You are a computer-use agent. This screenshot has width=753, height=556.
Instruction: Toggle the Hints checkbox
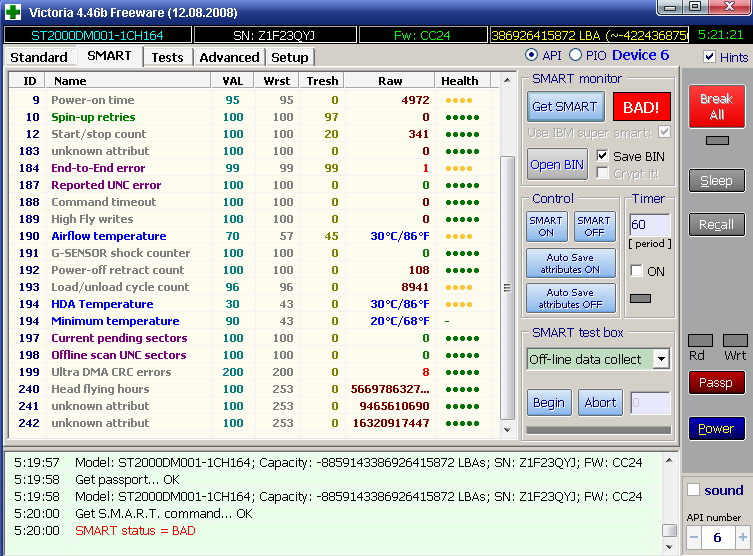pyautogui.click(x=710, y=57)
